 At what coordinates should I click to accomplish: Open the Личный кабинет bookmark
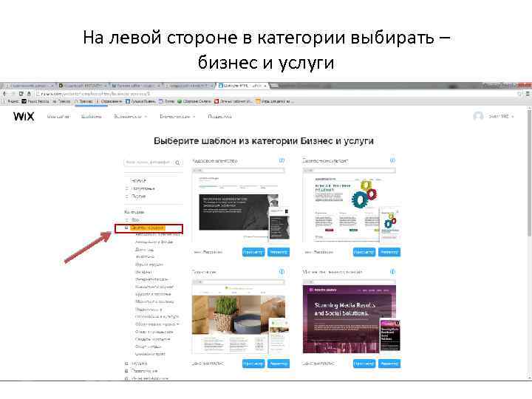[x=233, y=101]
